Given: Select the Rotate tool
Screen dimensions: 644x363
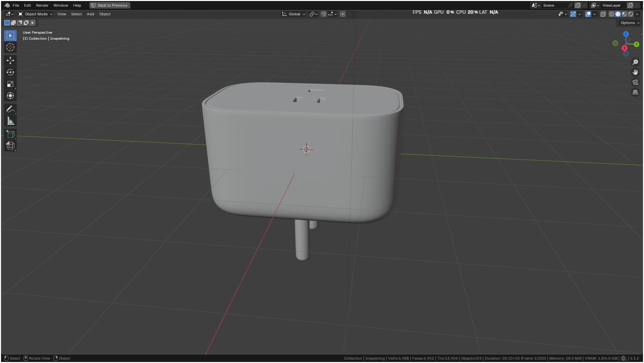Looking at the screenshot, I should [x=10, y=72].
